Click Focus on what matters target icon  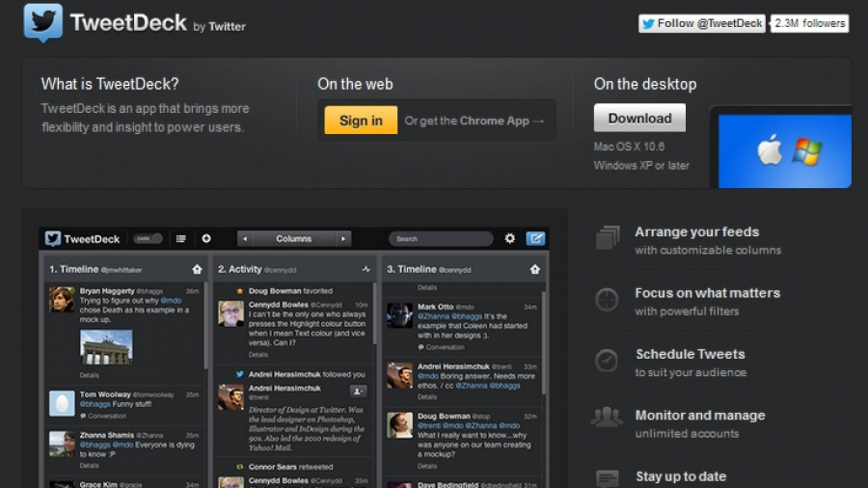[x=607, y=299]
